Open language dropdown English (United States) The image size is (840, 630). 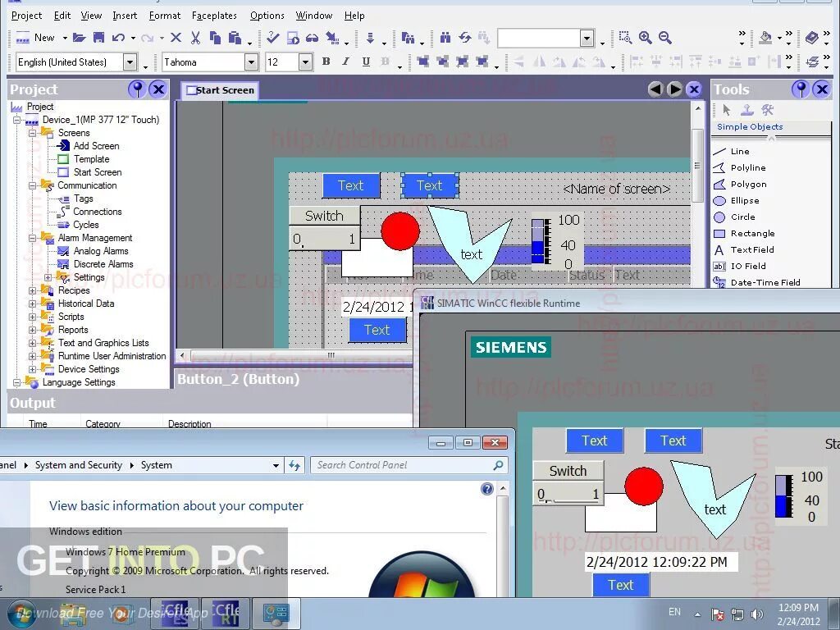point(130,62)
